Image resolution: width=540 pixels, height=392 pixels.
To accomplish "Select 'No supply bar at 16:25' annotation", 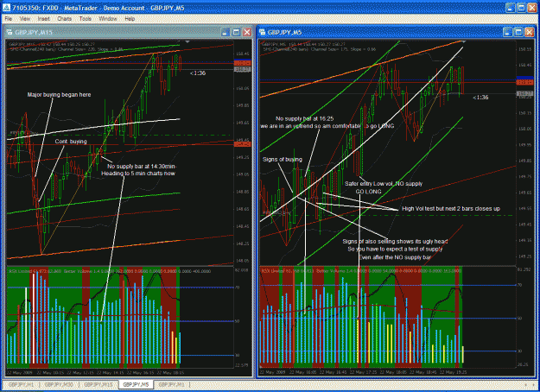I will coord(304,119).
